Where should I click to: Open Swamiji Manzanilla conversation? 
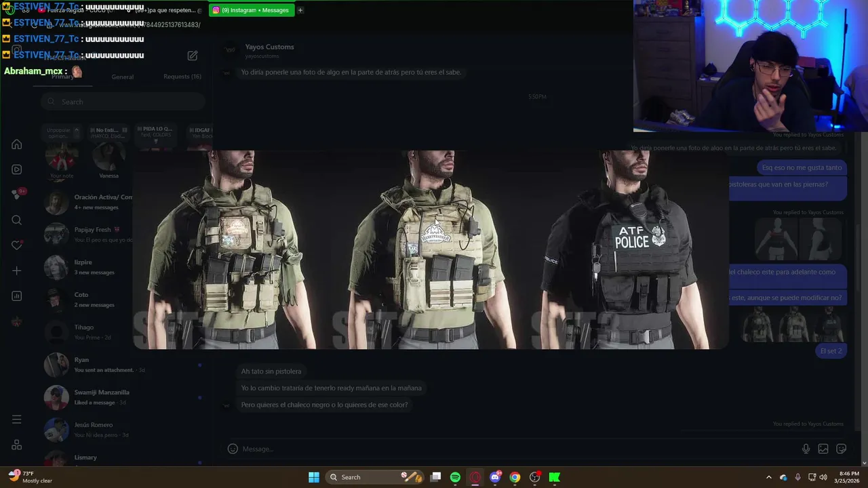coord(122,397)
